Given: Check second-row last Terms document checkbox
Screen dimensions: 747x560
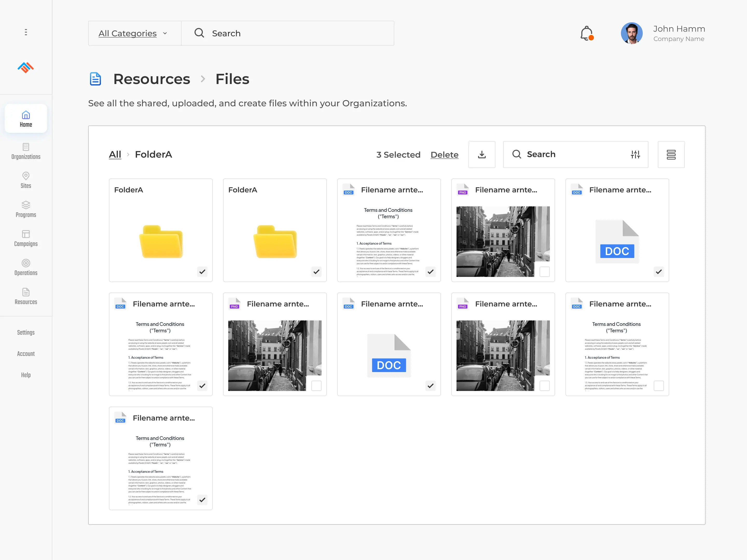Looking at the screenshot, I should click(659, 386).
